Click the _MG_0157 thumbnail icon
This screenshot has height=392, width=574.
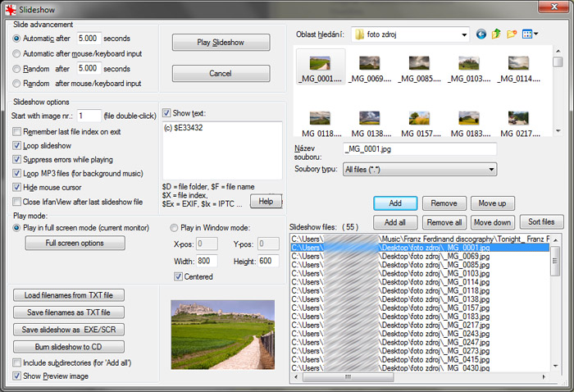tap(418, 119)
